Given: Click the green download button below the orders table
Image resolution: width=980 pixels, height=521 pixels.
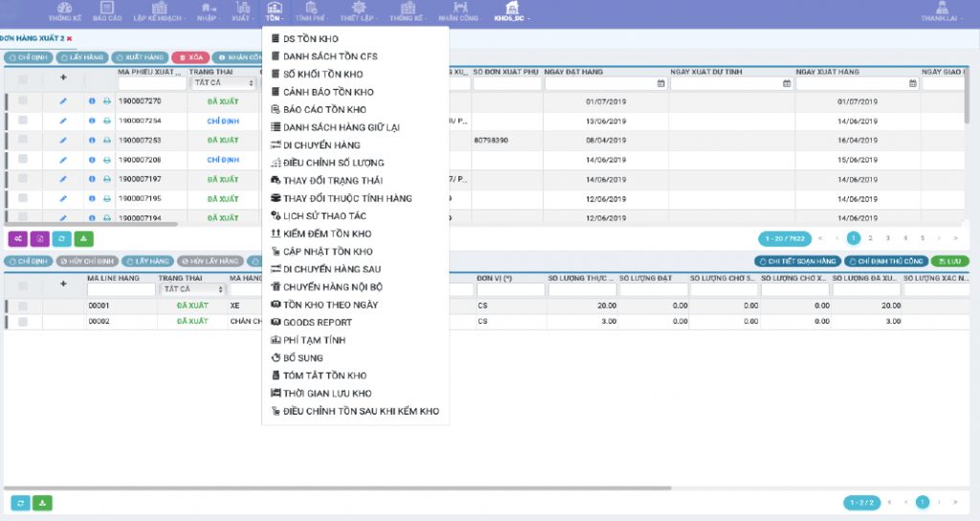Looking at the screenshot, I should click(84, 238).
